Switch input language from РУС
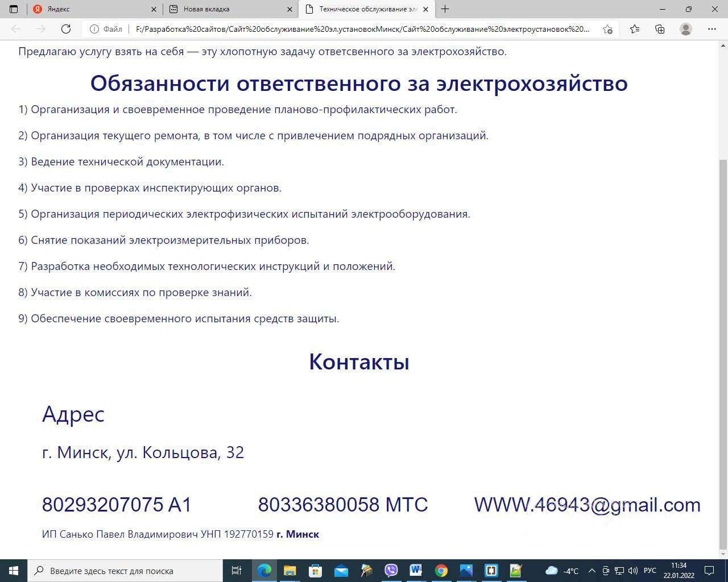 click(x=650, y=571)
